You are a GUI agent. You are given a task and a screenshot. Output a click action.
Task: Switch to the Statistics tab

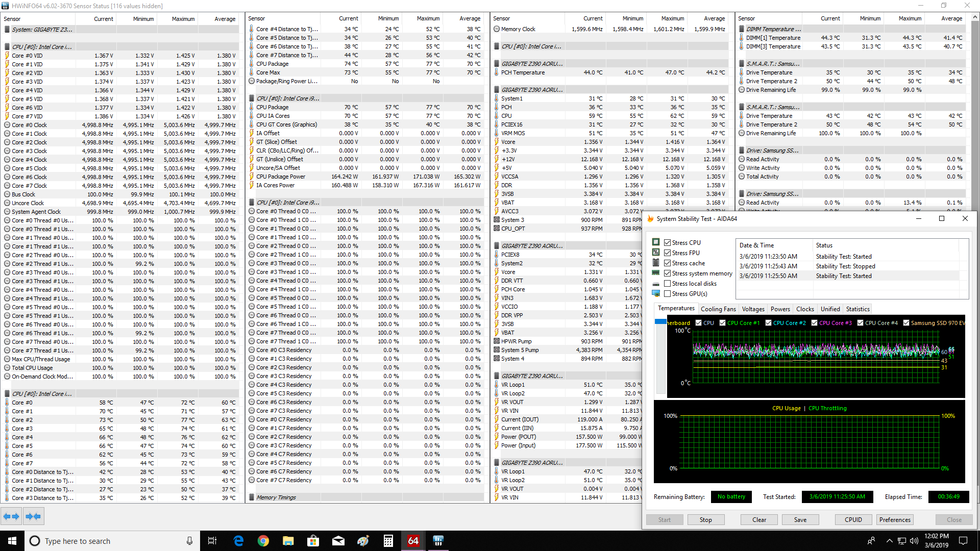pos(857,309)
